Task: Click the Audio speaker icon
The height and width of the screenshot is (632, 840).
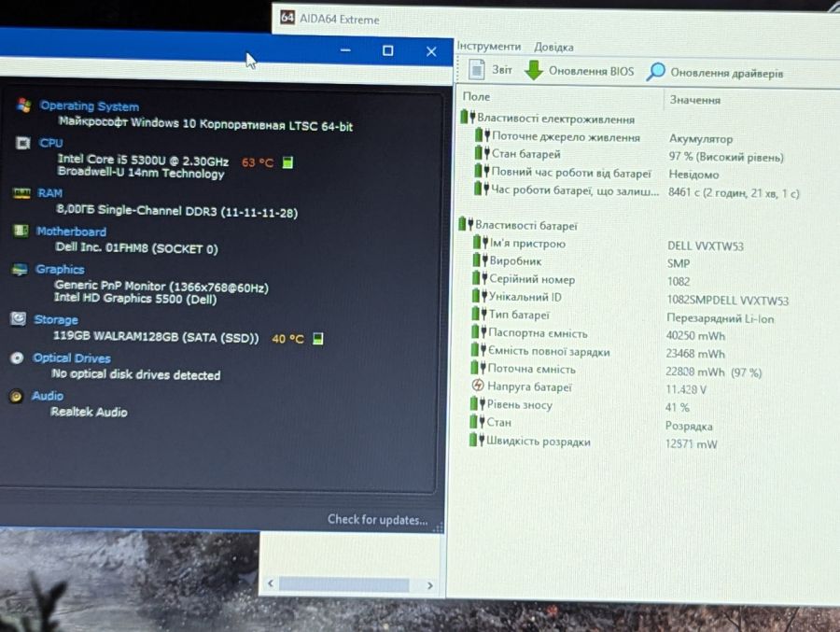Action: coord(16,396)
